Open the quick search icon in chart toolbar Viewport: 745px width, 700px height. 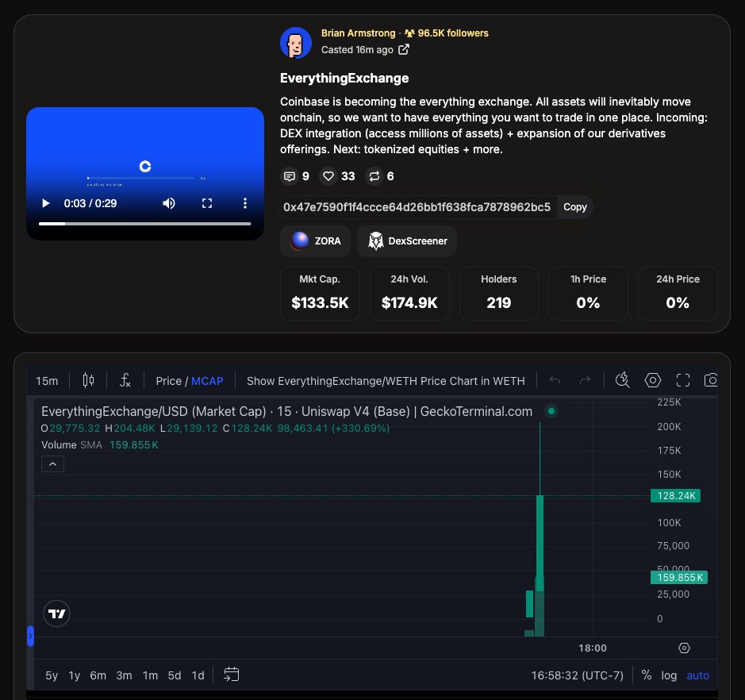tap(622, 380)
